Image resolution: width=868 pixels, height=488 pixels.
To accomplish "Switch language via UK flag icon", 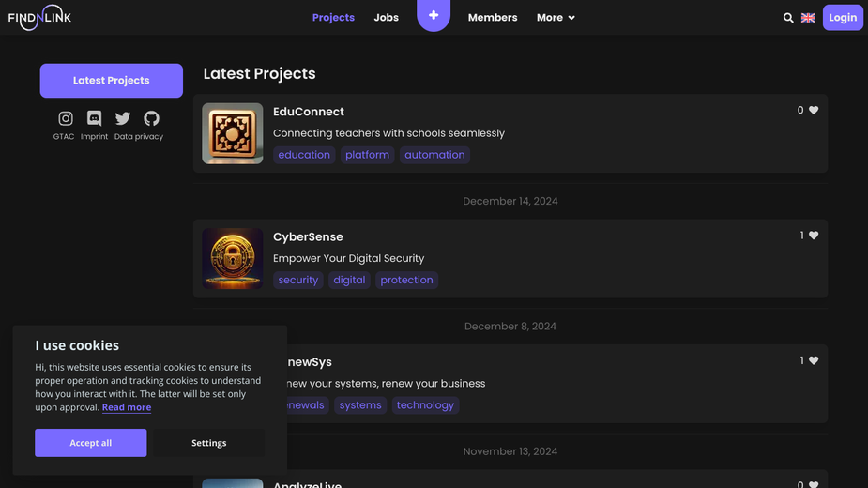I will click(x=808, y=18).
